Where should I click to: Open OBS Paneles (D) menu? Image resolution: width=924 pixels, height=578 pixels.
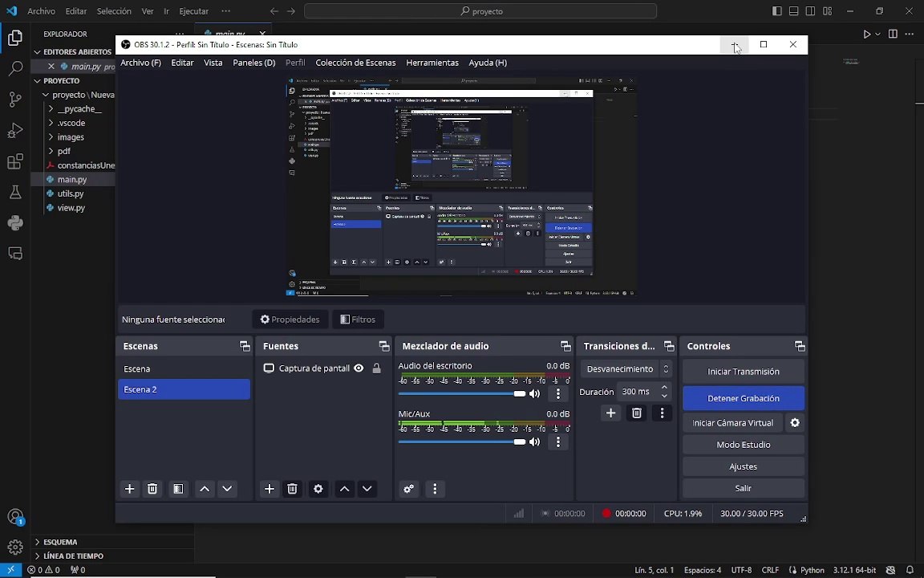click(254, 63)
